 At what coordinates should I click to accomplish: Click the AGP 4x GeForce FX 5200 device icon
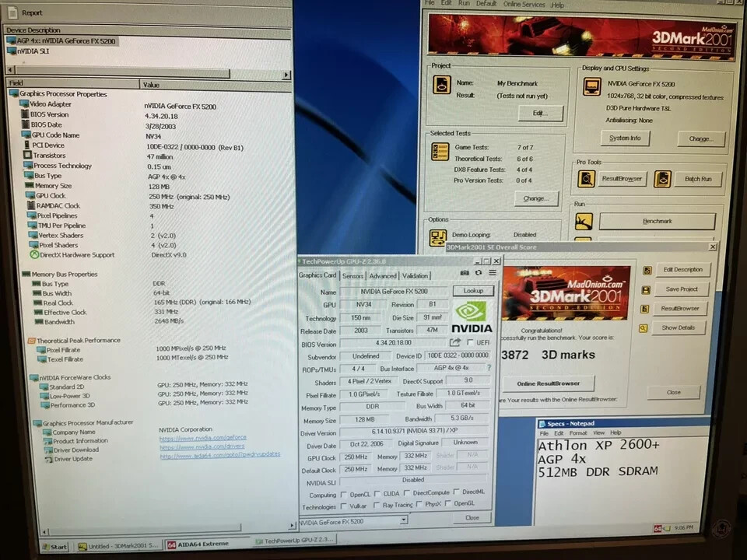[x=12, y=40]
